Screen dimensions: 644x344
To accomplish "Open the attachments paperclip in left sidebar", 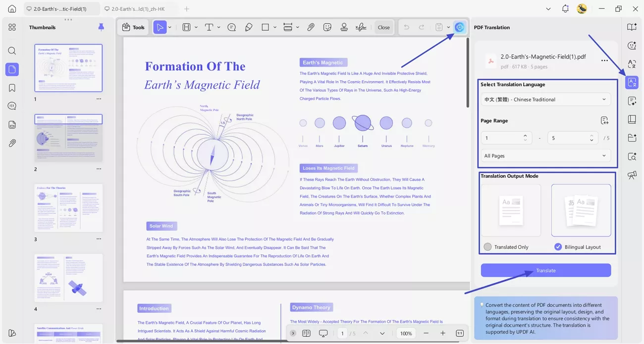I will [12, 143].
